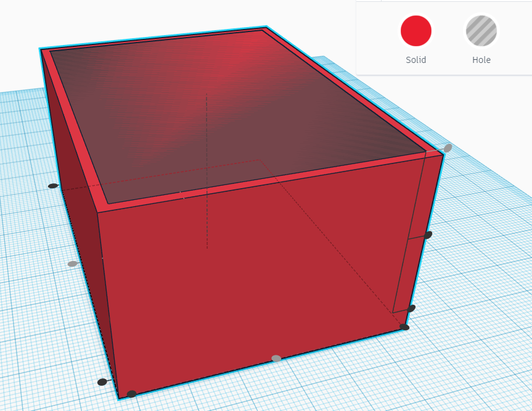Click the white handle at the box's bottom edge
The width and height of the screenshot is (532, 411).
(x=276, y=357)
